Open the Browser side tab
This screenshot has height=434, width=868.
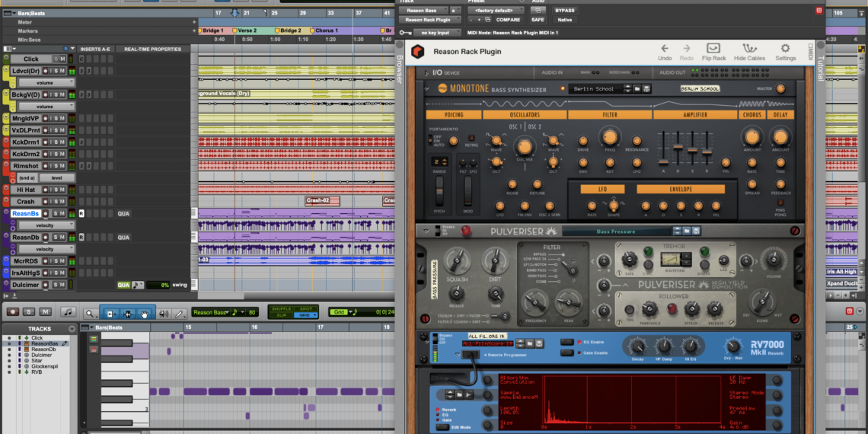click(400, 69)
